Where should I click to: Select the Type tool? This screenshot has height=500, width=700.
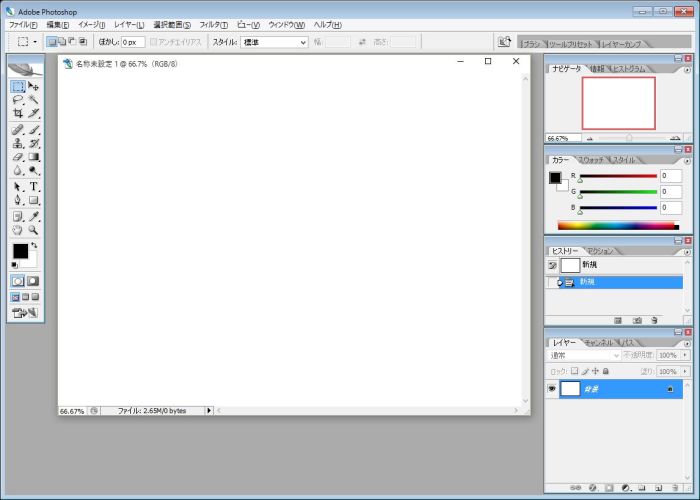33,186
